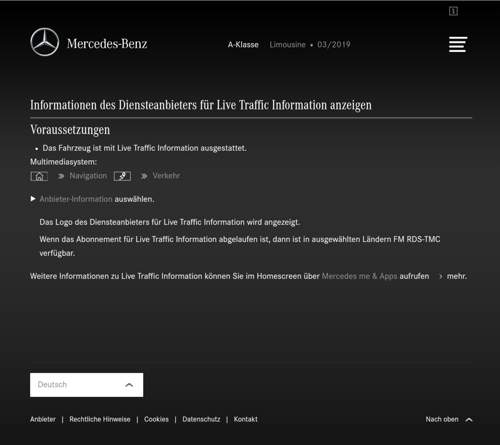
Task: Click the sentence 'Das Logo des Diensteanbieters...'
Action: coord(170,222)
